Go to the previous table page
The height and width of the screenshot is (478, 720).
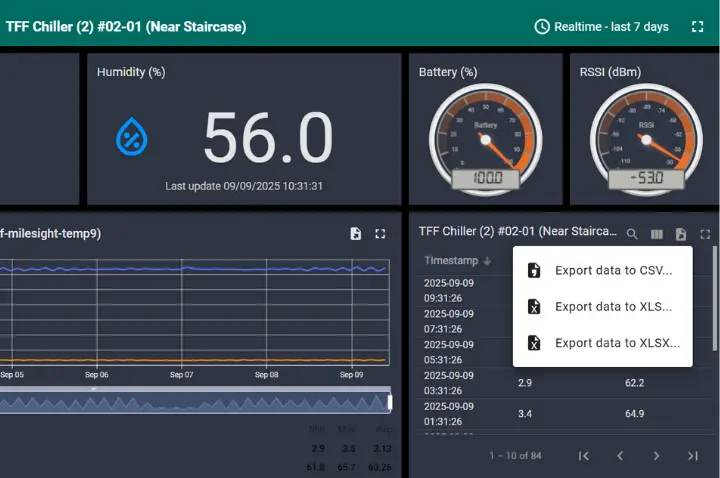620,456
